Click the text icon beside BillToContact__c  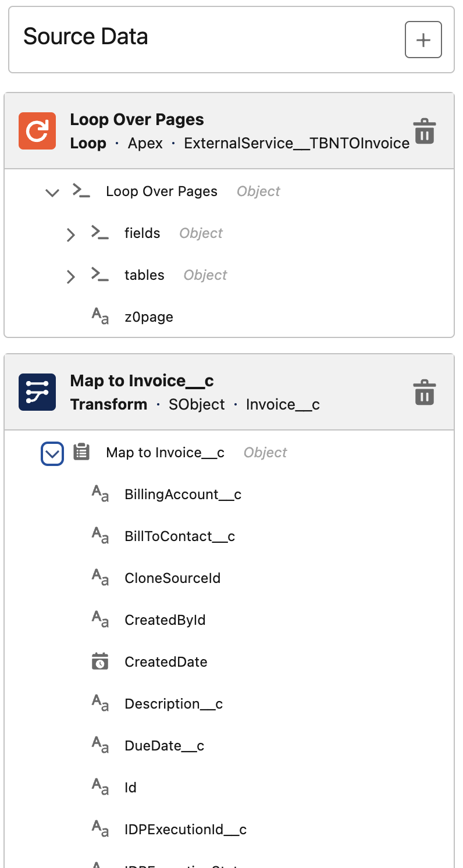pos(100,536)
